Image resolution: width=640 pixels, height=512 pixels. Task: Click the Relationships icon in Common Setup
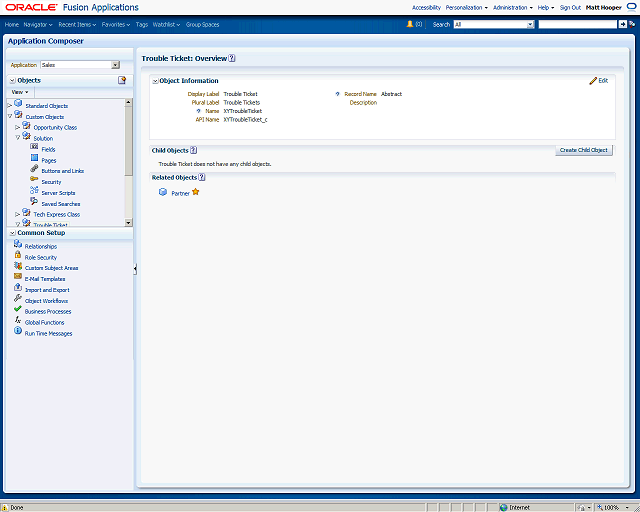coord(18,244)
